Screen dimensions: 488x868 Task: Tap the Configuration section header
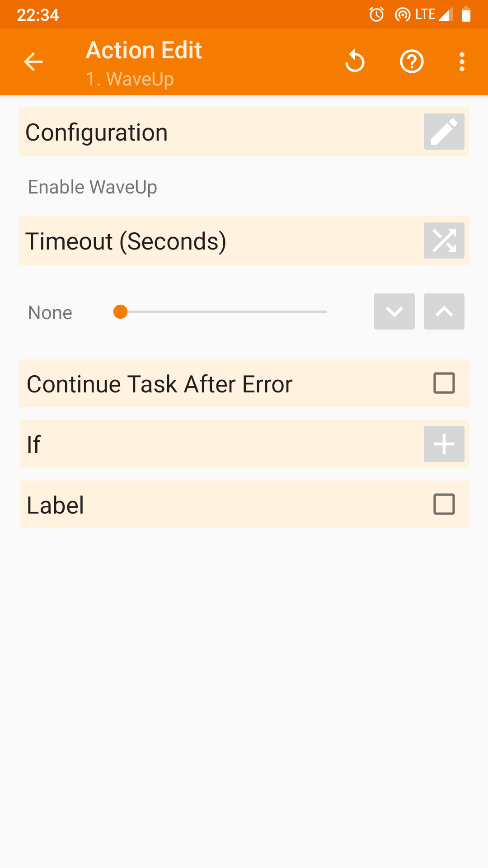tap(97, 132)
